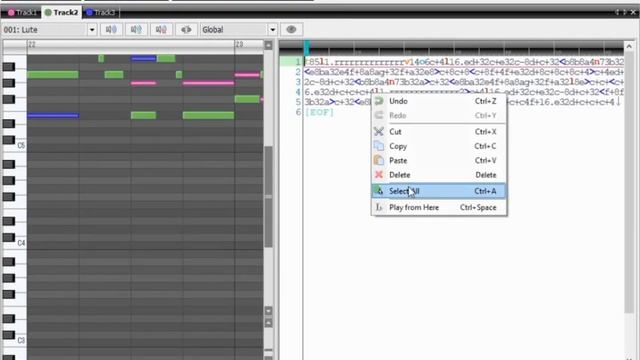640x360 pixels.
Task: Choose Select All in the context menu
Action: [439, 191]
